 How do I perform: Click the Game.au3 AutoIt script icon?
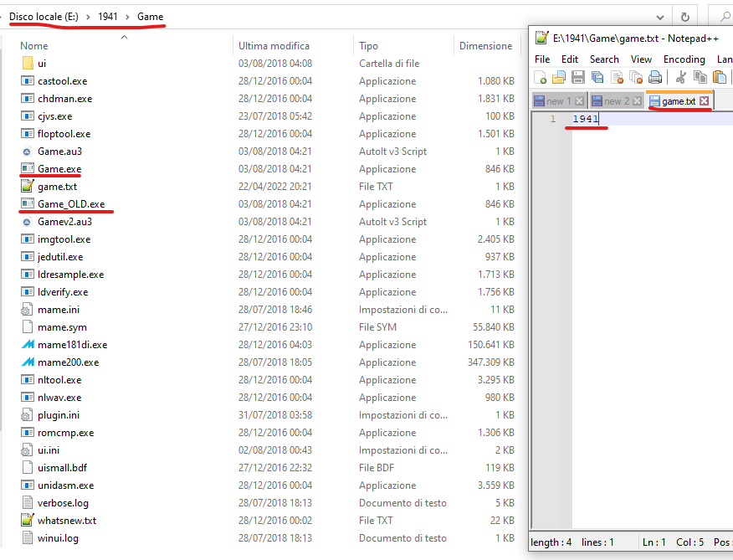(27, 152)
